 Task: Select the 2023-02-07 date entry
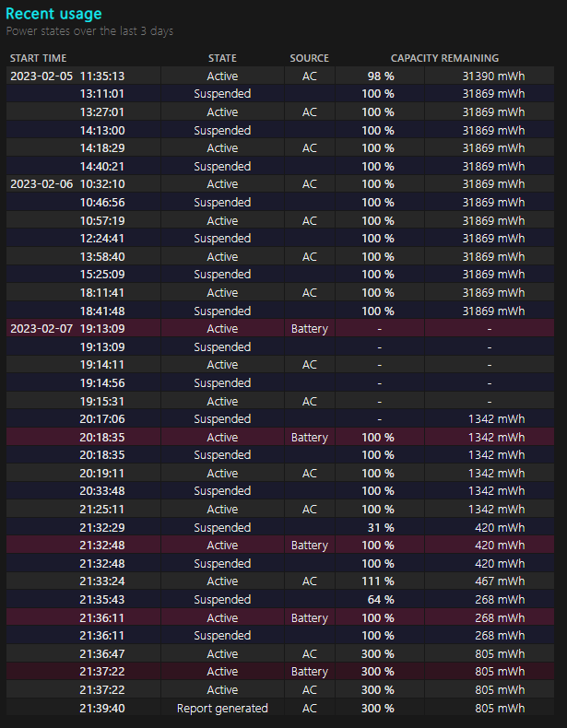[x=41, y=329]
